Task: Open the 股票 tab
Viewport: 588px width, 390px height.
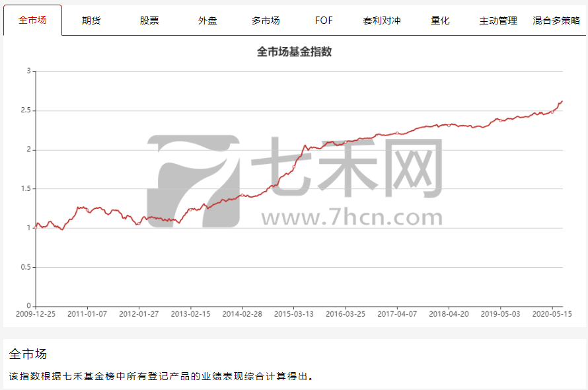Action: tap(149, 20)
